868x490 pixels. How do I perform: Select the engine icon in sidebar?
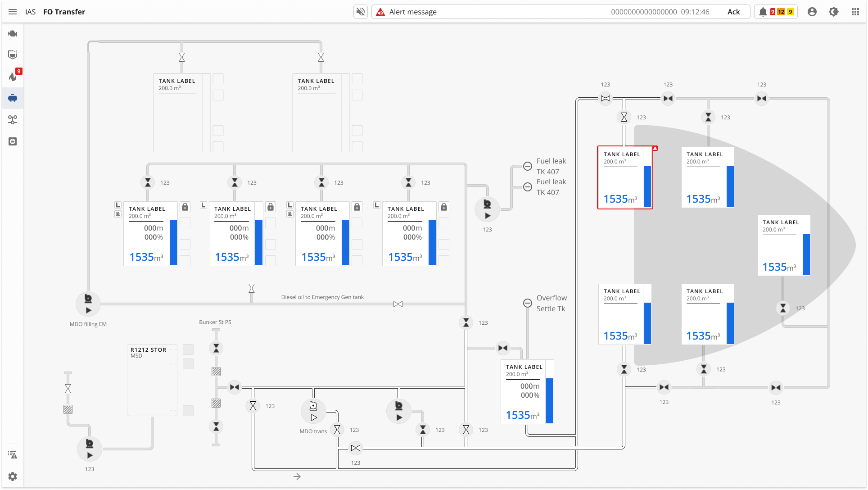click(x=13, y=33)
